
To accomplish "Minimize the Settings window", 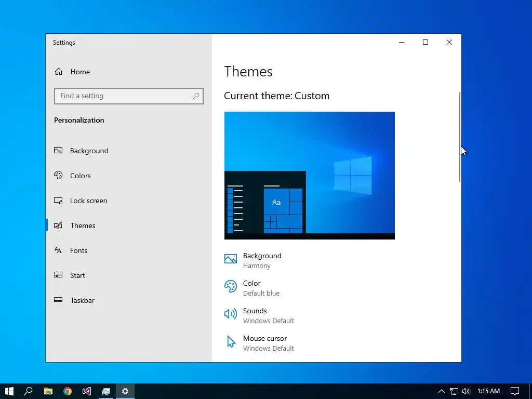I will coord(402,42).
